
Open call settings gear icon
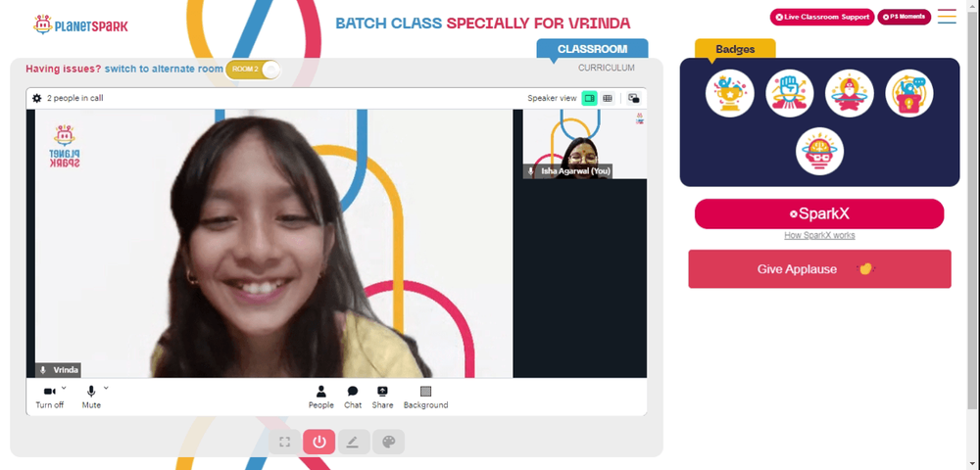coord(37,98)
